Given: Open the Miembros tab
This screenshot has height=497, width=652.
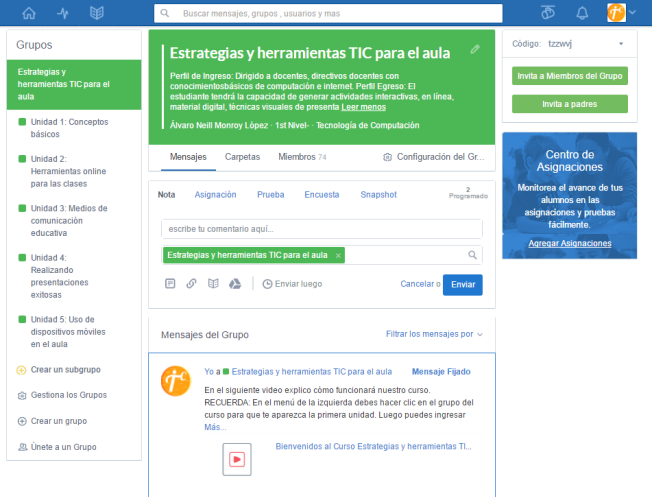Looking at the screenshot, I should (x=302, y=157).
